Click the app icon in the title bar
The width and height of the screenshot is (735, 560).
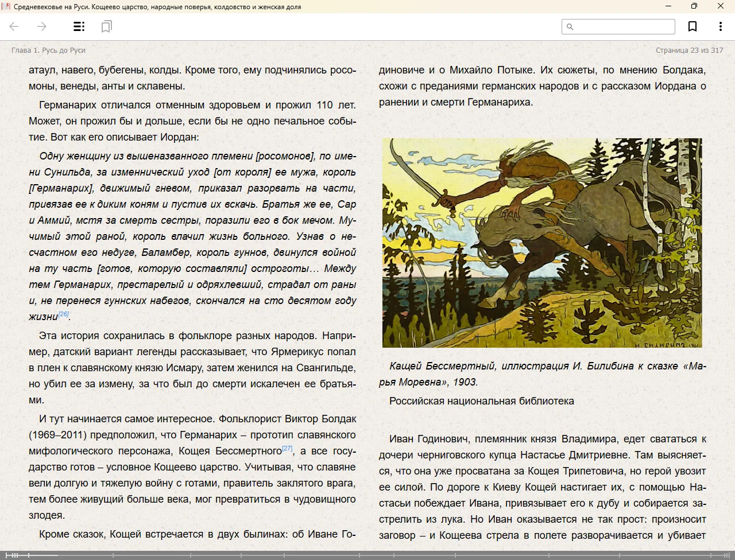click(6, 6)
